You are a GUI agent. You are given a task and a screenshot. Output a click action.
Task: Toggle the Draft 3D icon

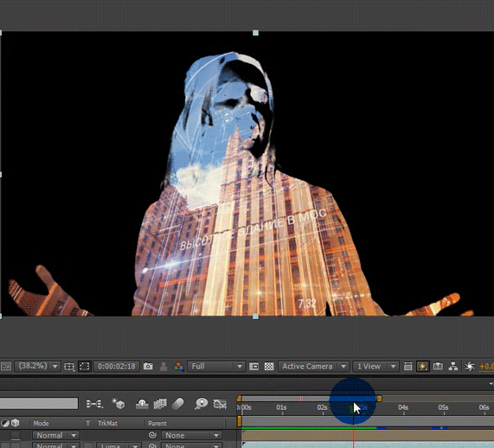[x=119, y=403]
